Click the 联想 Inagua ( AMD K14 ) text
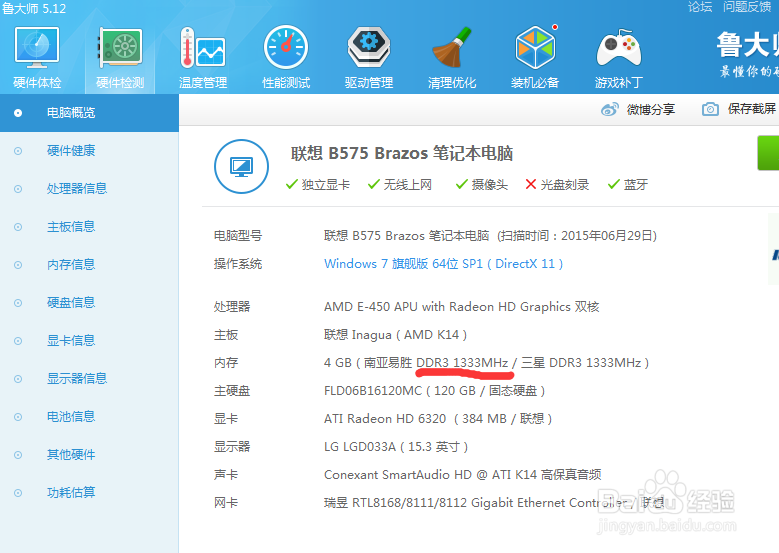Viewport: 779px width, 553px height. (x=395, y=335)
